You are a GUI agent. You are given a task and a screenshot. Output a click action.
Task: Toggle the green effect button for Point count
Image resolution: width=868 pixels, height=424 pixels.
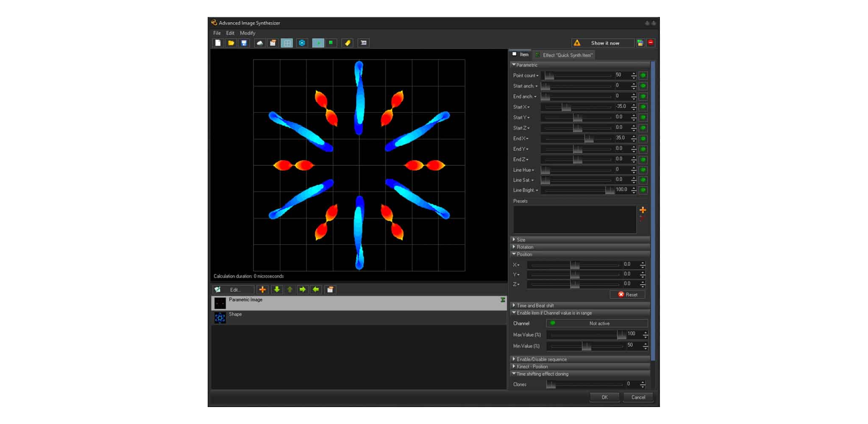pyautogui.click(x=643, y=75)
